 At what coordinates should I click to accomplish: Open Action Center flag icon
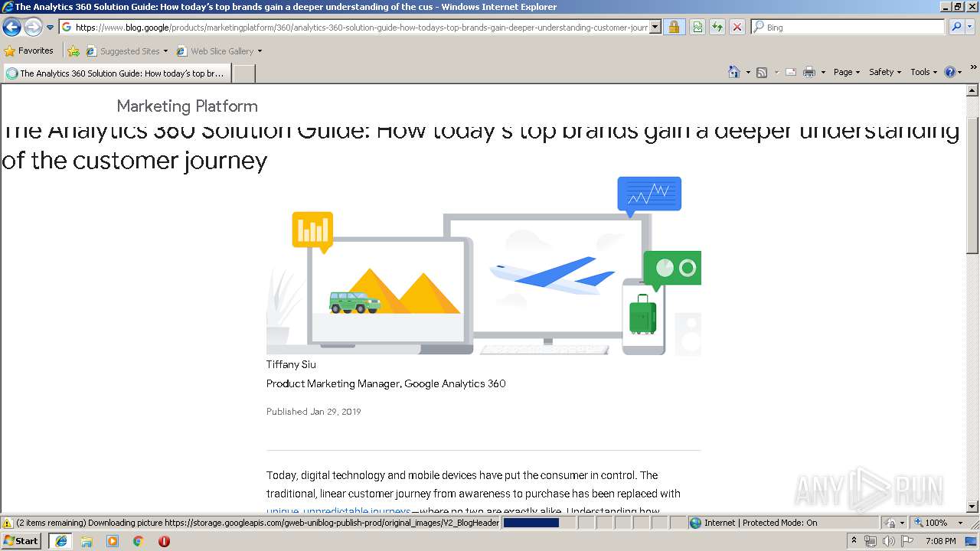[907, 541]
